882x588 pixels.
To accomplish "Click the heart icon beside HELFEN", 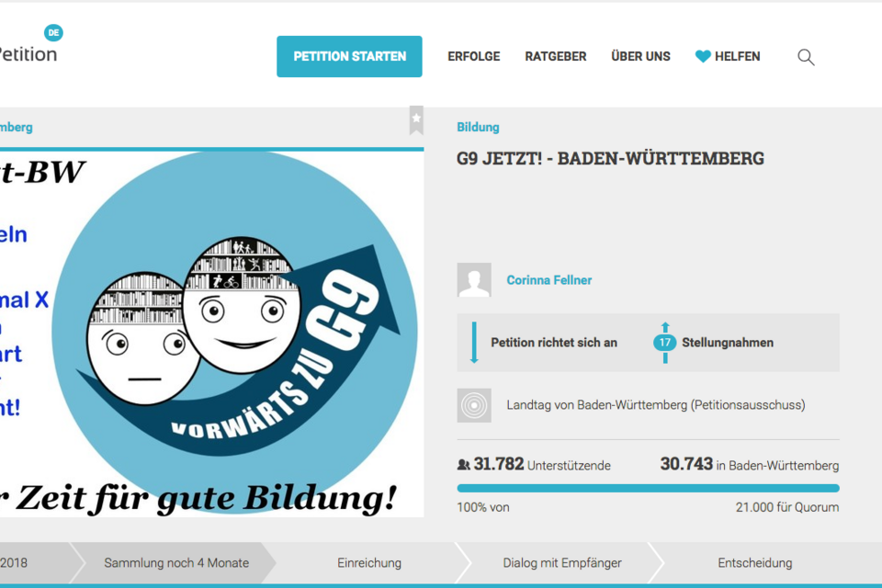I will [703, 56].
